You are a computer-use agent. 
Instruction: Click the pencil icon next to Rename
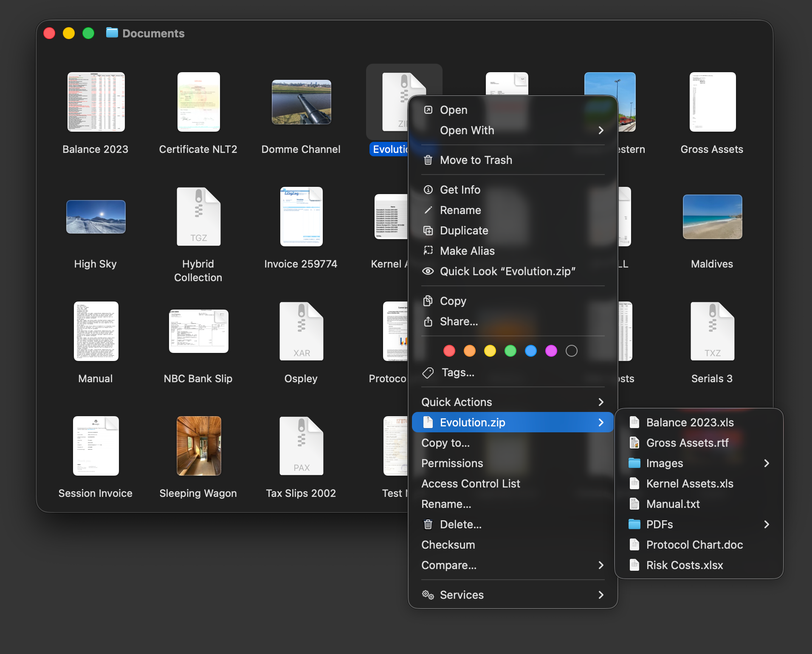point(428,210)
